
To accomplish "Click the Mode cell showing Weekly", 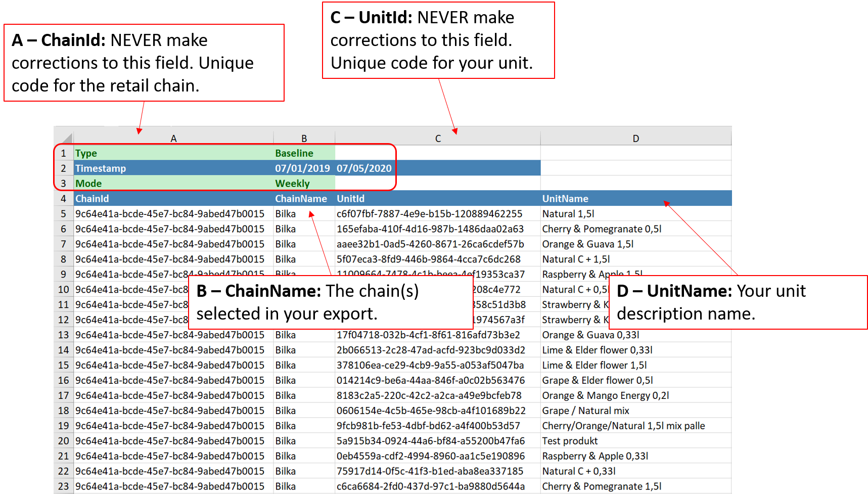I will click(292, 183).
